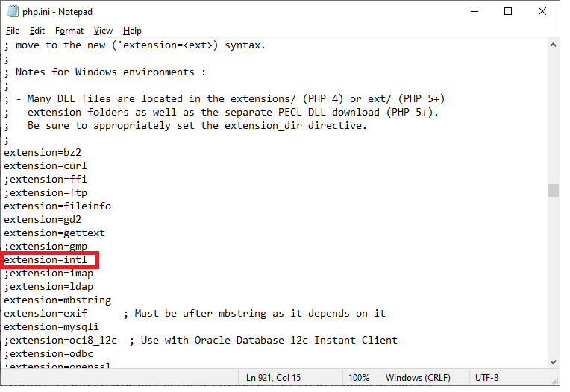Maximize the Notepad window

tap(508, 12)
